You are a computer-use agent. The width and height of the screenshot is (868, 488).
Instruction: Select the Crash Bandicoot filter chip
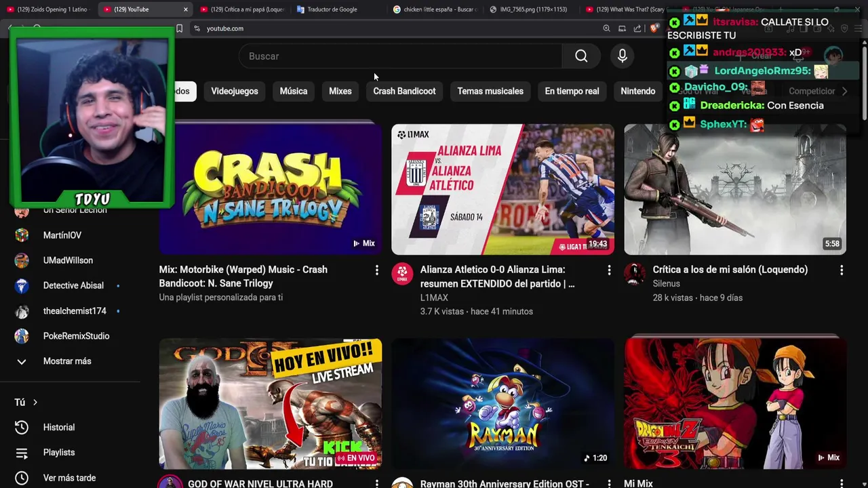point(404,91)
